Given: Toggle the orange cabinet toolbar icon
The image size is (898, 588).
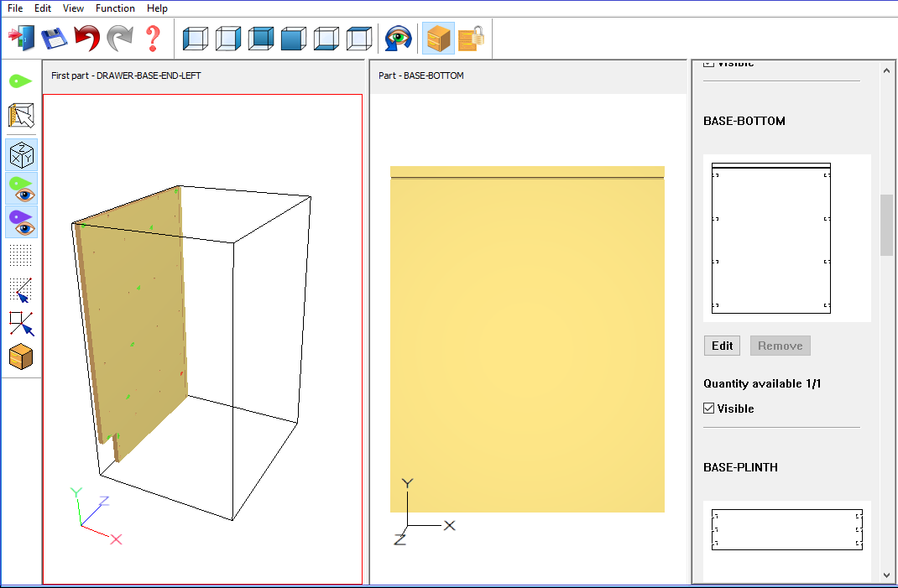Looking at the screenshot, I should point(439,39).
